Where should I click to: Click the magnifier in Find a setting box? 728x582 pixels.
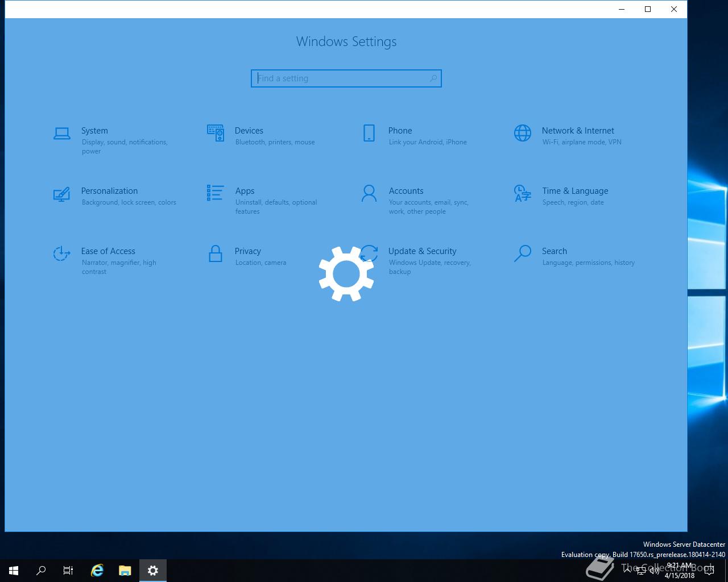[x=433, y=78]
